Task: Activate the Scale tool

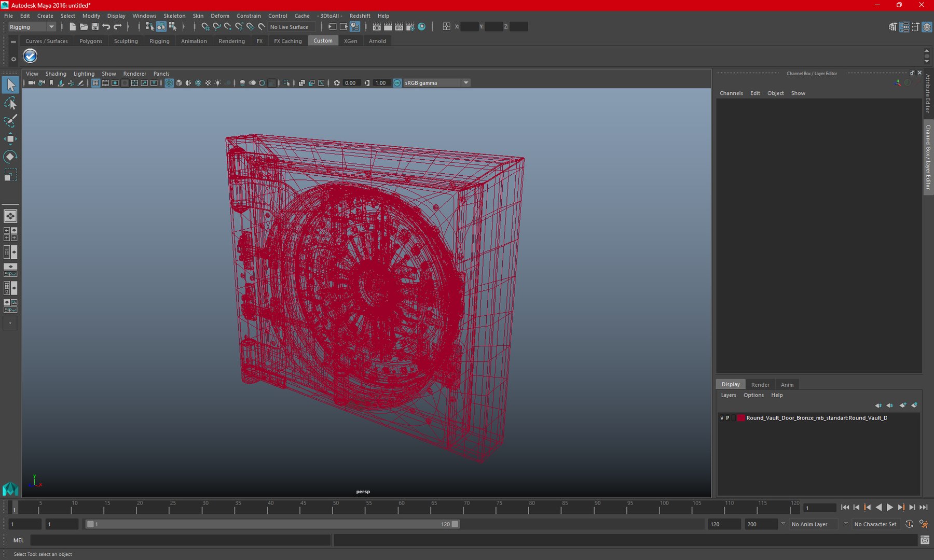Action: 10,174
